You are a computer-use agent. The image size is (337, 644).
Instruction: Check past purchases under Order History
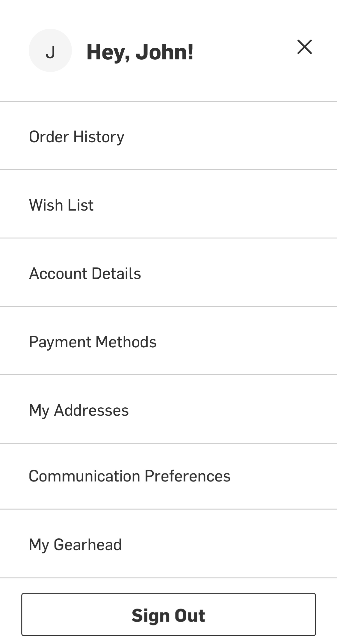click(77, 137)
